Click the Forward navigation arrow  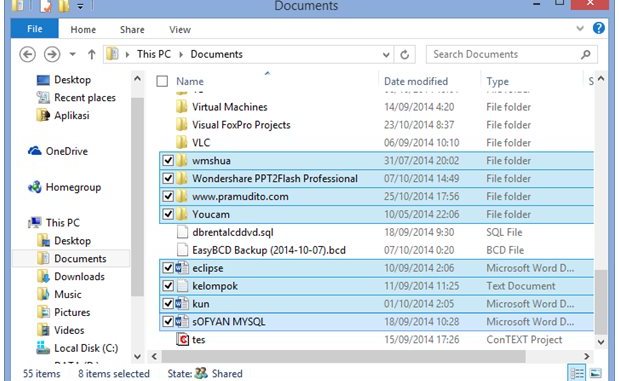pyautogui.click(x=52, y=54)
